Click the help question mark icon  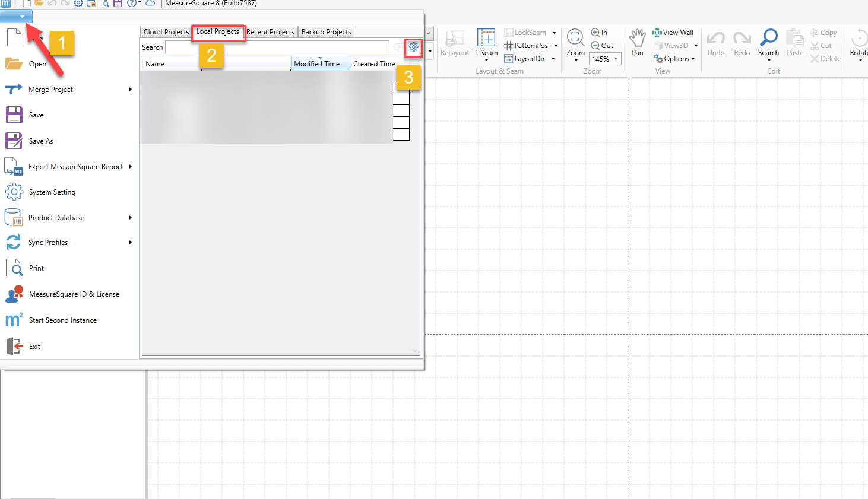(x=131, y=3)
